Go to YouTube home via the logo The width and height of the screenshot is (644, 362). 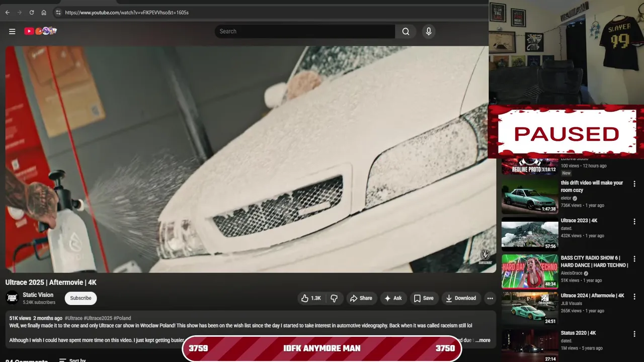40,31
